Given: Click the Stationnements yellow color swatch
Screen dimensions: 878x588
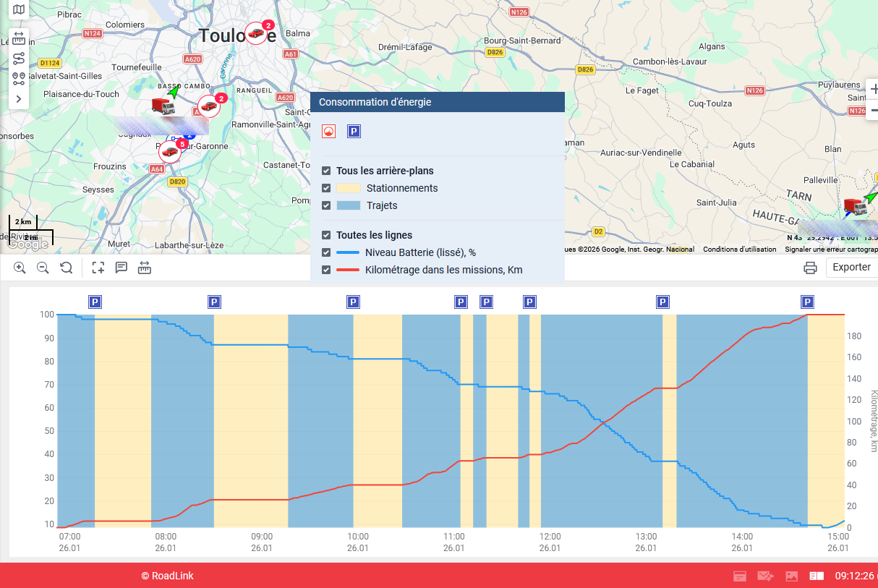Looking at the screenshot, I should pos(348,188).
